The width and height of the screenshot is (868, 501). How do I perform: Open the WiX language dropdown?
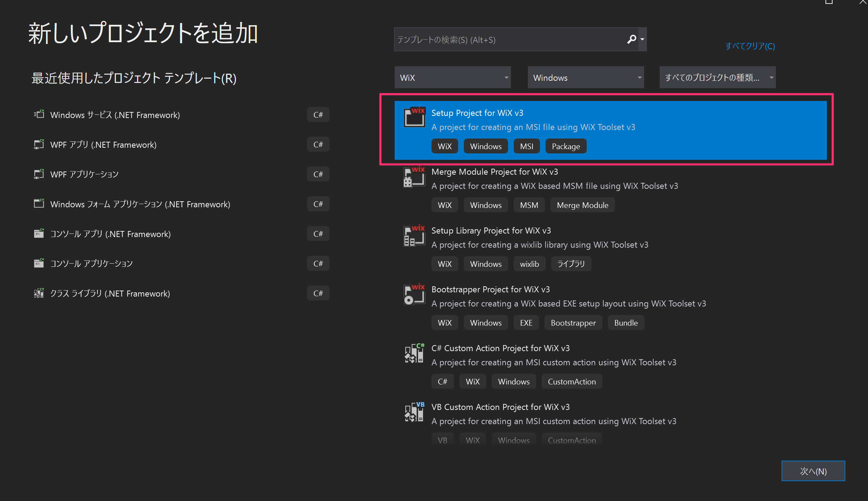pos(452,77)
